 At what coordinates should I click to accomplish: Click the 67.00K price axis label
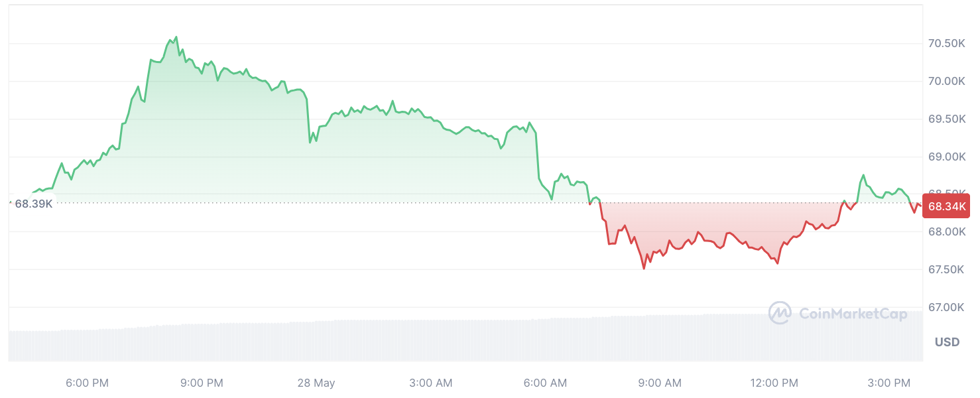(x=946, y=307)
